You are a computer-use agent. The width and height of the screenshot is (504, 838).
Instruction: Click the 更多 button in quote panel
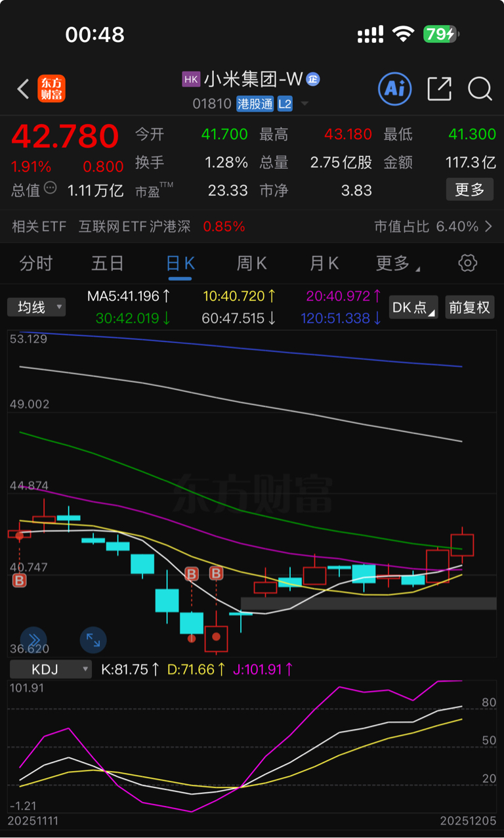point(469,190)
